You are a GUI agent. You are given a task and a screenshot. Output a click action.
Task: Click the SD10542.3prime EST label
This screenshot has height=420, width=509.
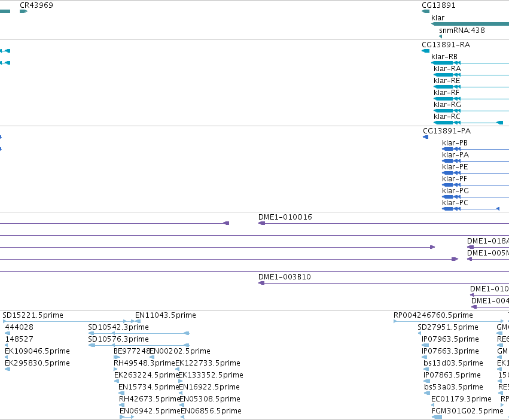coord(118,327)
